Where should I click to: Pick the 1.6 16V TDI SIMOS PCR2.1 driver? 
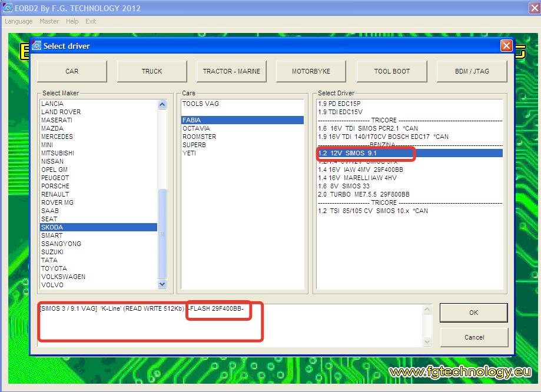tap(410, 129)
